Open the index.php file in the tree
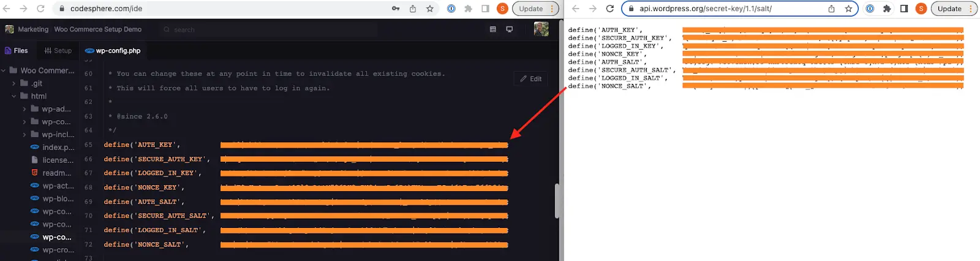980x261 pixels. [x=58, y=147]
